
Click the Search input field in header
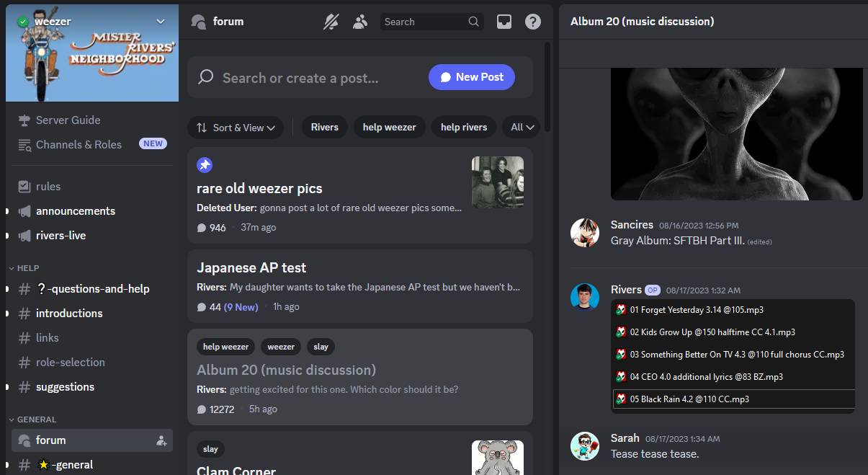click(x=425, y=22)
